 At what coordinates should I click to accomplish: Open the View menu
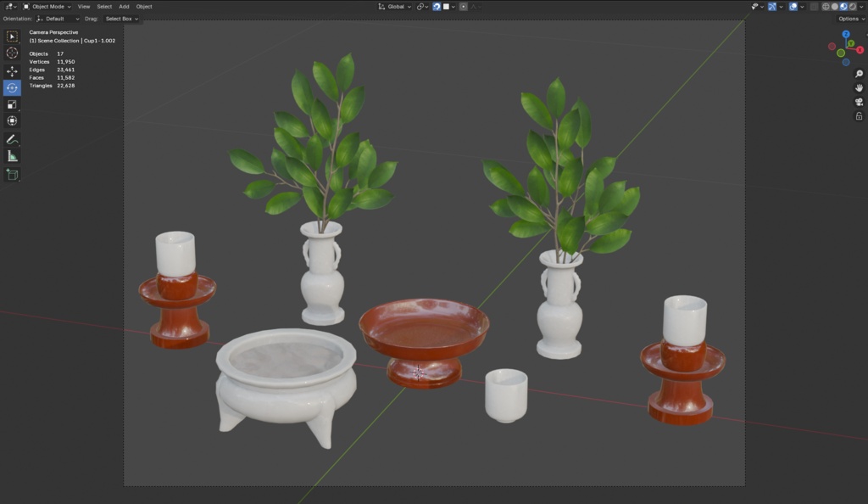(84, 7)
